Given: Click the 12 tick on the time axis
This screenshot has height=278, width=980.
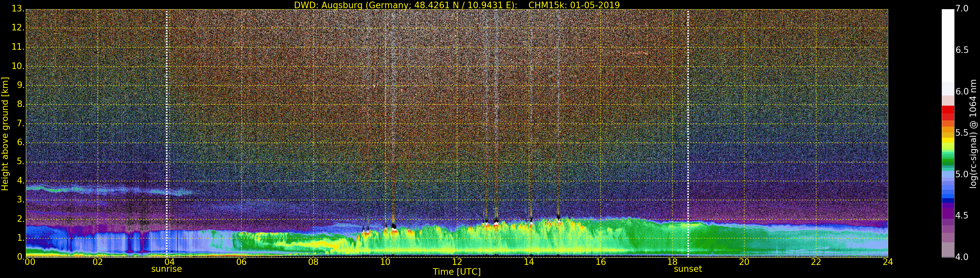Looking at the screenshot, I should [457, 262].
